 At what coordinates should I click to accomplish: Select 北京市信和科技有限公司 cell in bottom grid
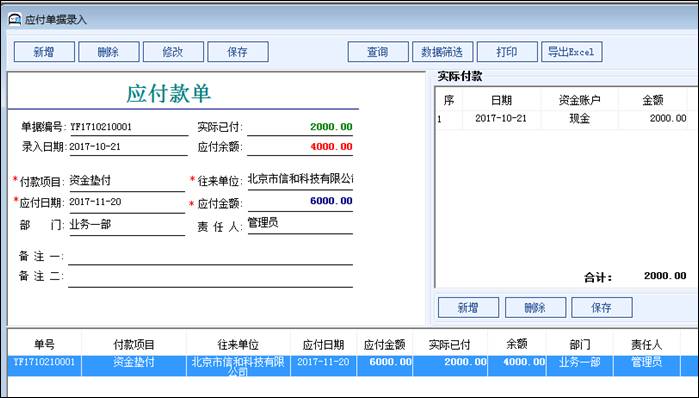tap(238, 366)
